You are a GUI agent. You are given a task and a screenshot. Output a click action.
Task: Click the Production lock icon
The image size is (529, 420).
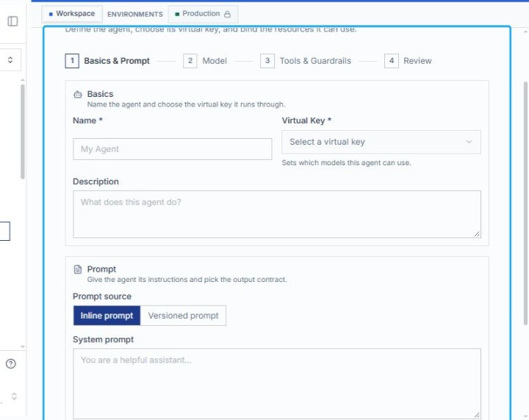(227, 14)
